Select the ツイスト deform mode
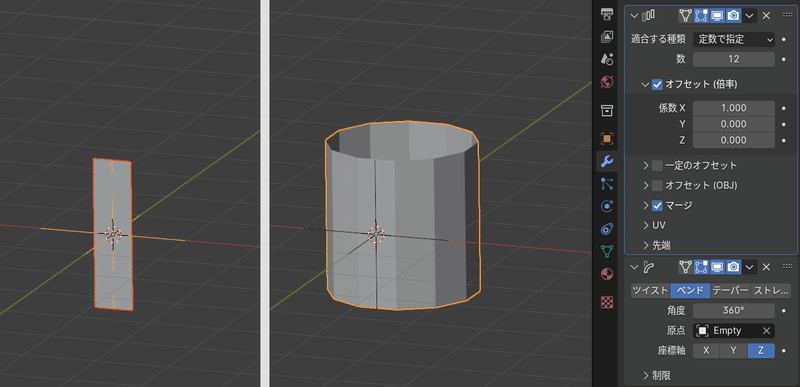The width and height of the screenshot is (800, 387). point(650,291)
